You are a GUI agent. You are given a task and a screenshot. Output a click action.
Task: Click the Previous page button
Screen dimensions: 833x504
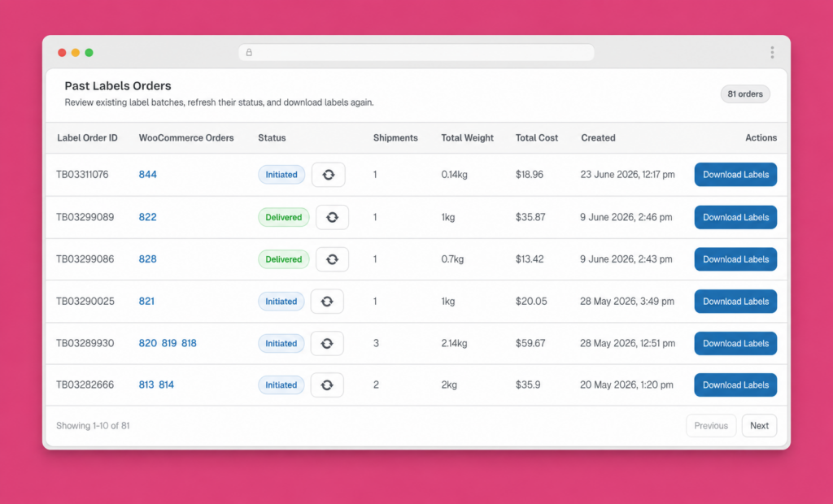click(711, 425)
